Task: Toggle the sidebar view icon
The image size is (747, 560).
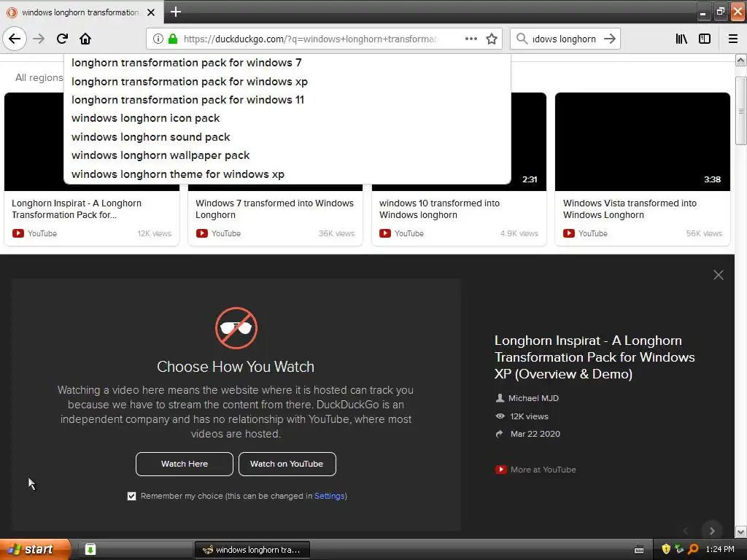Action: [x=705, y=39]
